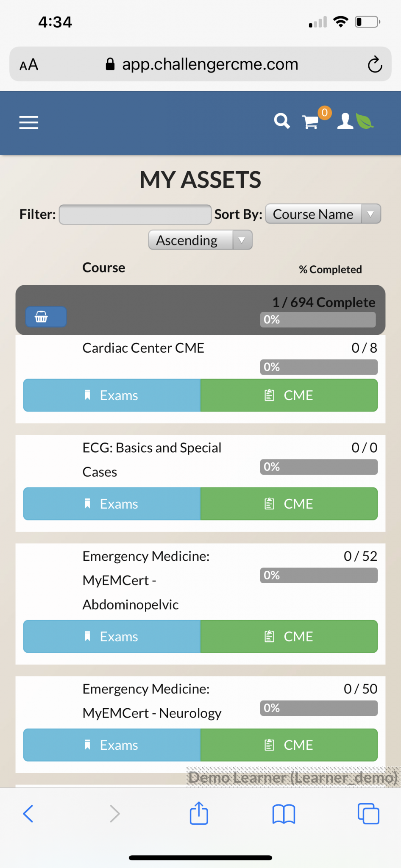The width and height of the screenshot is (401, 868).
Task: Open Exams for Cardiac Center CME
Action: coord(112,395)
